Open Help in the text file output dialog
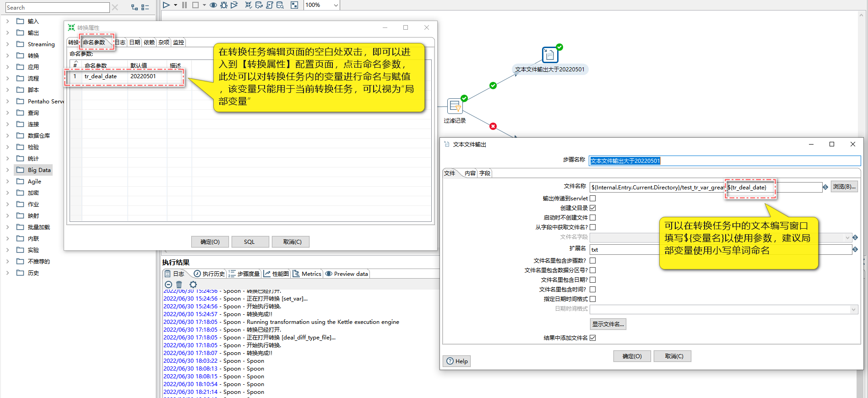The width and height of the screenshot is (868, 398). (x=457, y=361)
